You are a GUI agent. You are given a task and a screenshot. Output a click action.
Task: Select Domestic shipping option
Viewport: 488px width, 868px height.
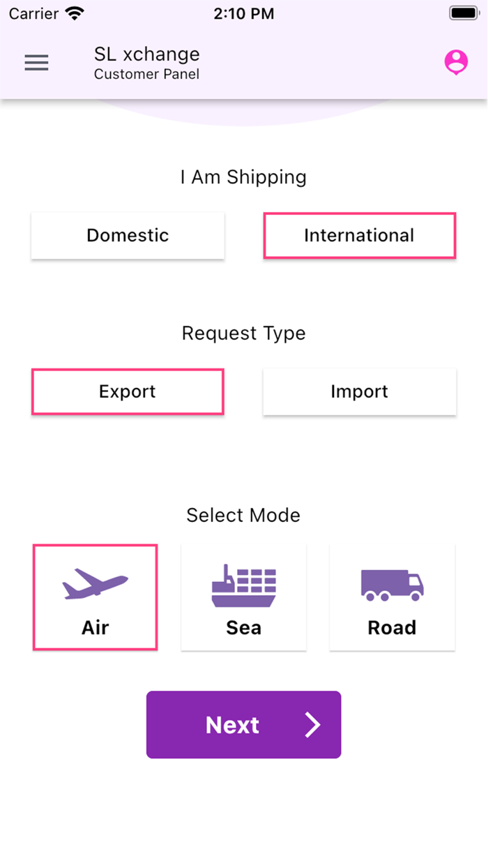tap(128, 236)
